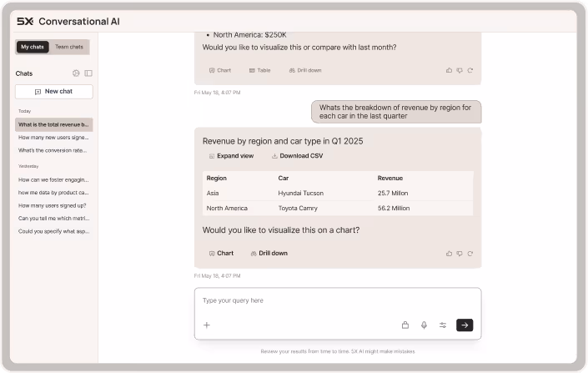This screenshot has height=373, width=588.
Task: Download CSV of revenue table
Action: click(x=298, y=156)
